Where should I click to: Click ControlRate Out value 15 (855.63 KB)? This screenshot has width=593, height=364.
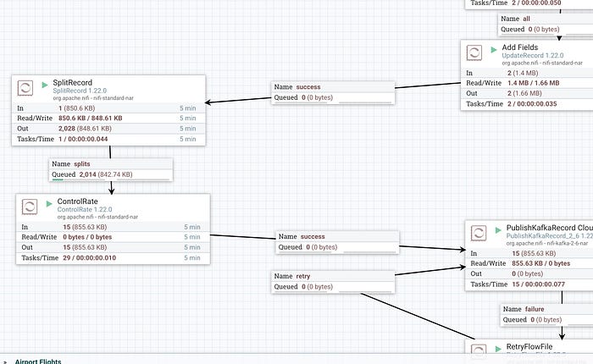tap(85, 247)
